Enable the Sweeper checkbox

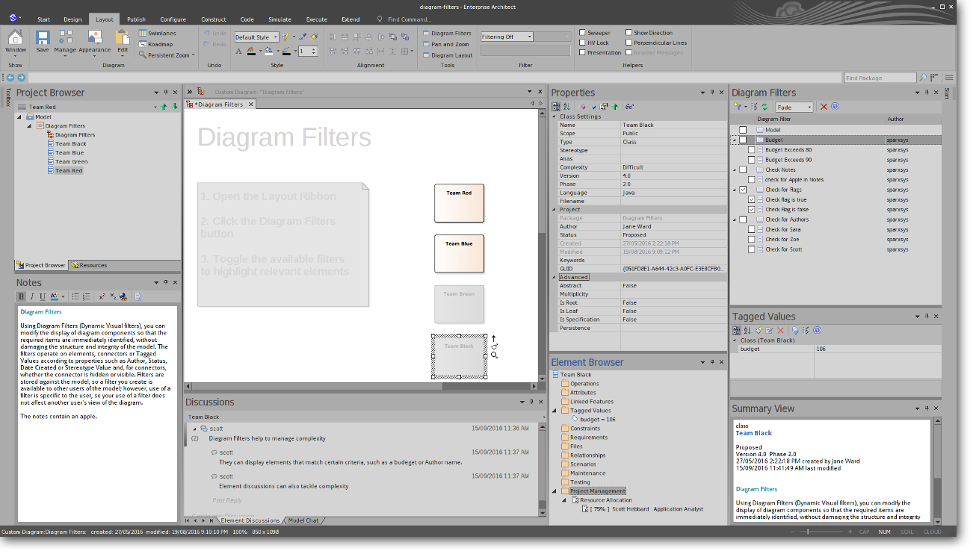pos(583,33)
